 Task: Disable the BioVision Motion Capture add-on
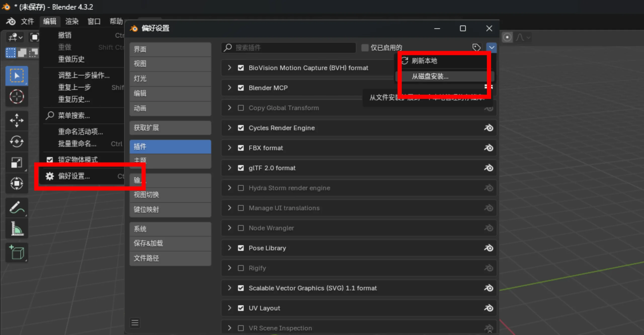point(241,68)
